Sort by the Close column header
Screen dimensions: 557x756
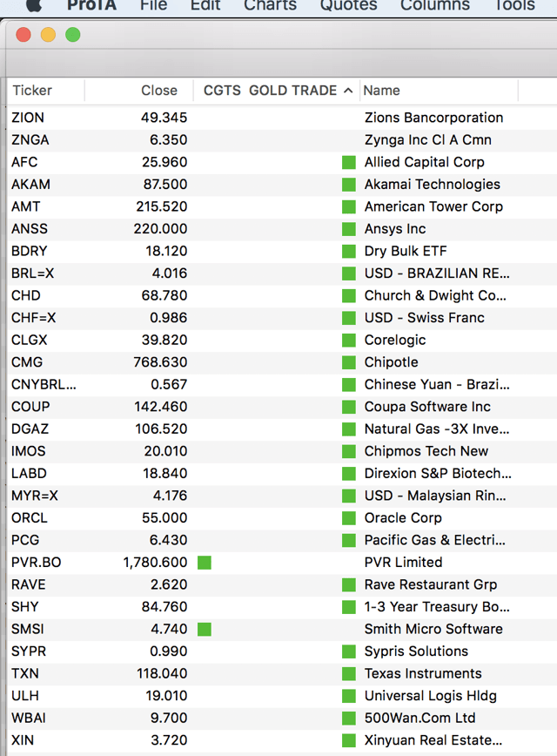tap(159, 91)
